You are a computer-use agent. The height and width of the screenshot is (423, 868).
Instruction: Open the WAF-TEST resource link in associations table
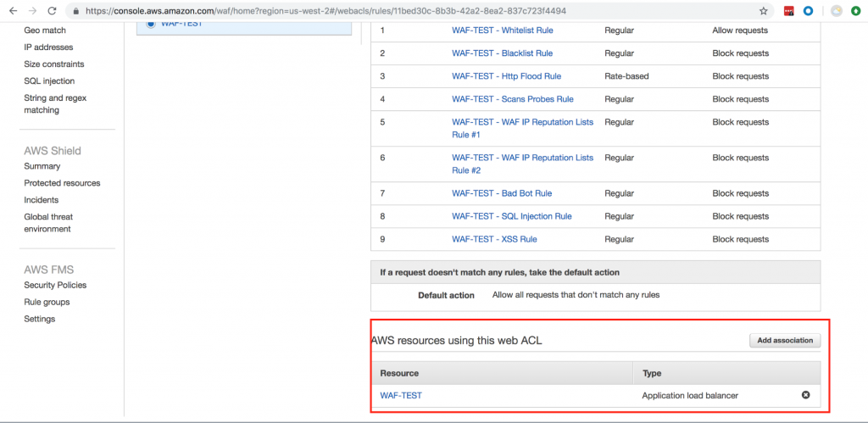coord(401,396)
